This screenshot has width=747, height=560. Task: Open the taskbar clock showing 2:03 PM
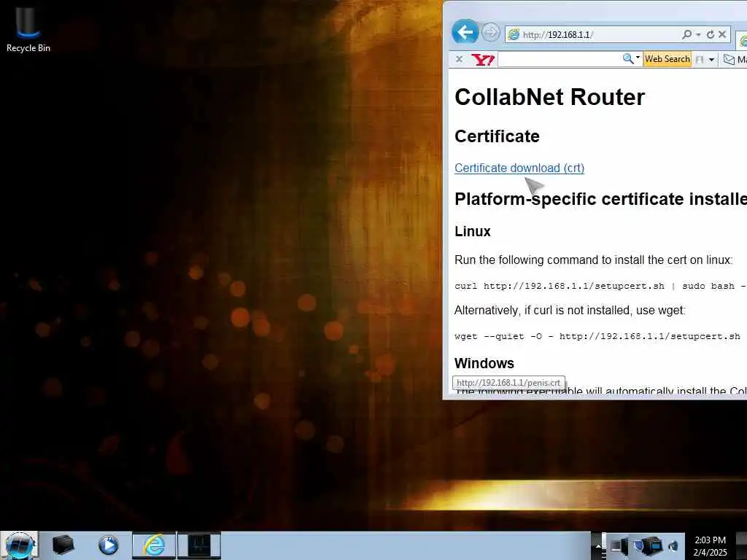[x=710, y=546]
